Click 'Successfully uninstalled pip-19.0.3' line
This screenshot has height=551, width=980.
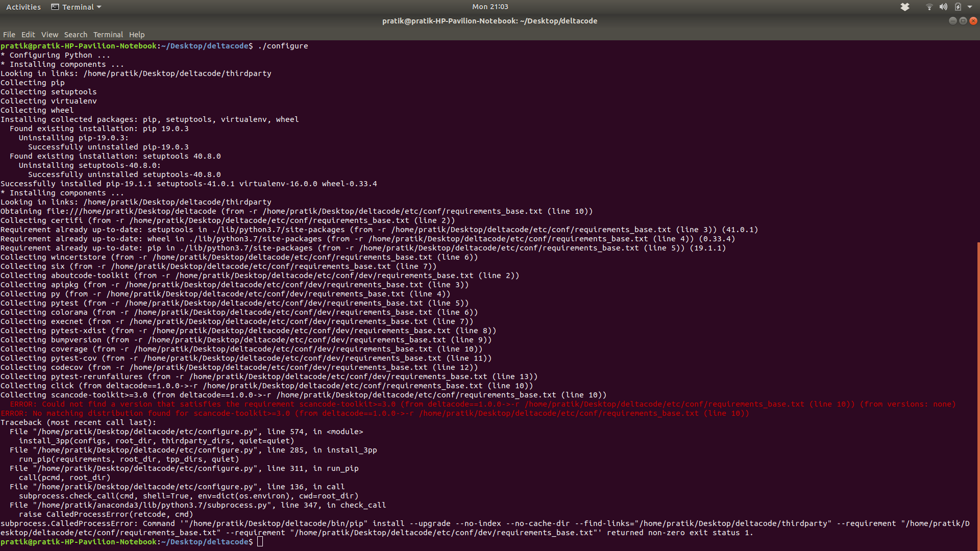coord(108,147)
